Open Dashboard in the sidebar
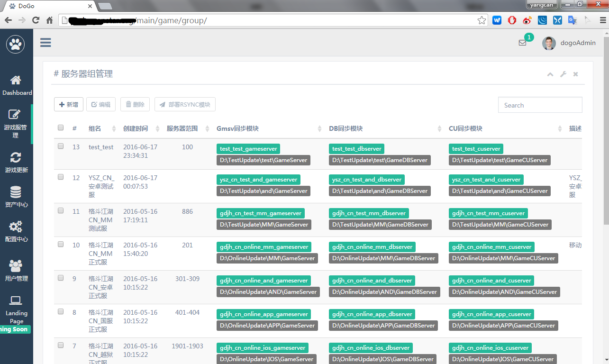The height and width of the screenshot is (364, 609). point(17,85)
